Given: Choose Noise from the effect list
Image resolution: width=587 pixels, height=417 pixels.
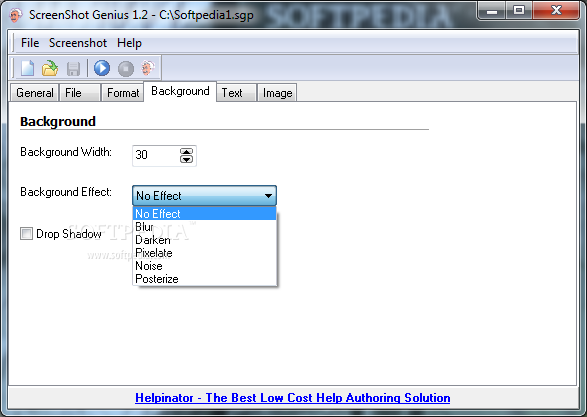Looking at the screenshot, I should tap(204, 266).
